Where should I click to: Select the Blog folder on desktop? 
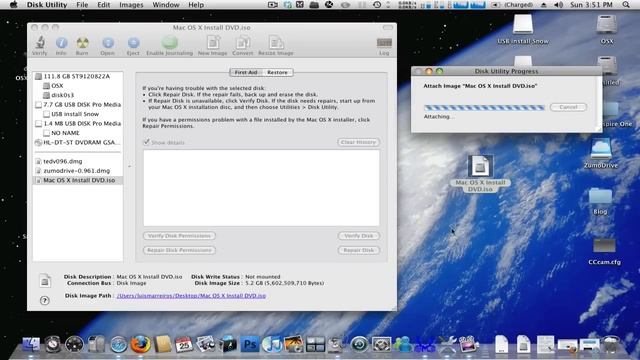(600, 201)
